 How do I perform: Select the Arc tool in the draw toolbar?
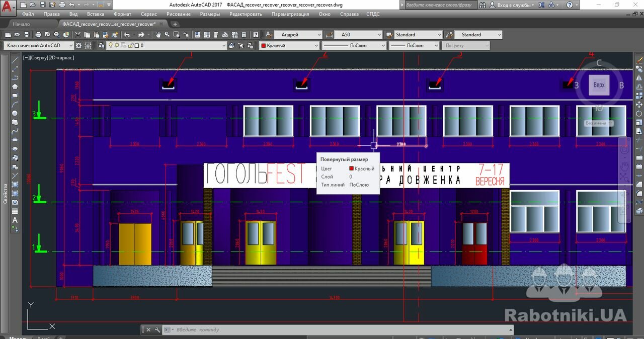(15, 104)
